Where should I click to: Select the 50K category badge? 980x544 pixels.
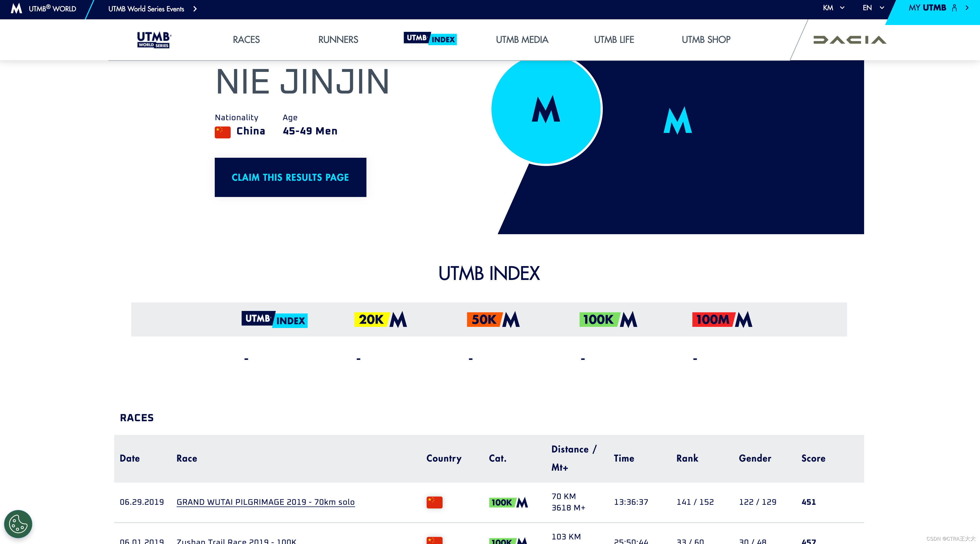(493, 319)
